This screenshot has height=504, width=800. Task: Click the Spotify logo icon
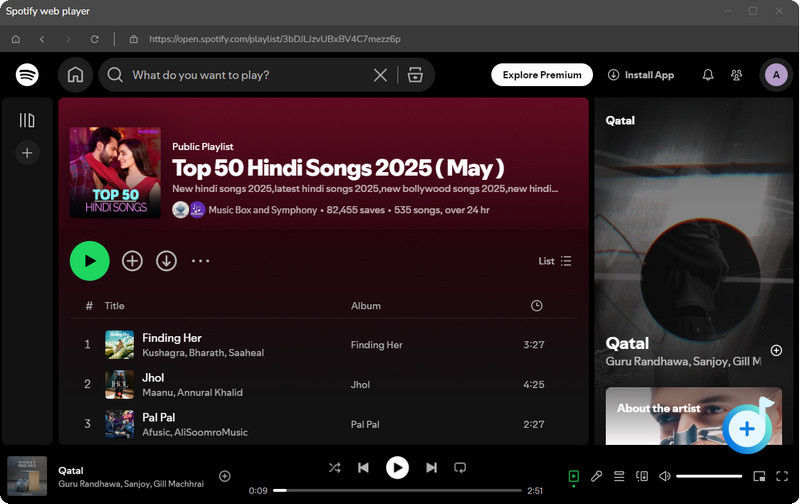(27, 75)
